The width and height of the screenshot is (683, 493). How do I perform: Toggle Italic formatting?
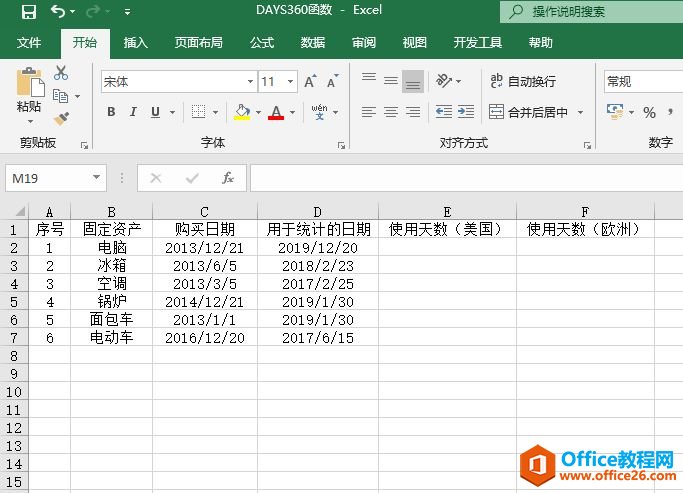point(133,112)
